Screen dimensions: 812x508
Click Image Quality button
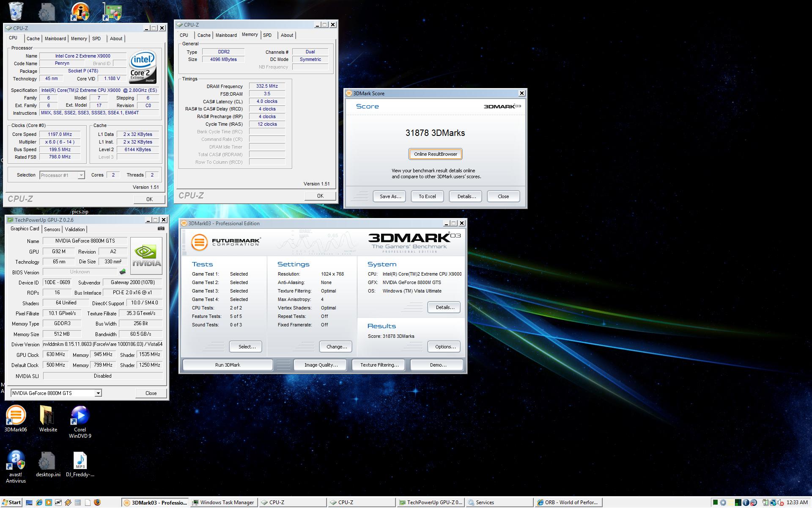tap(320, 365)
